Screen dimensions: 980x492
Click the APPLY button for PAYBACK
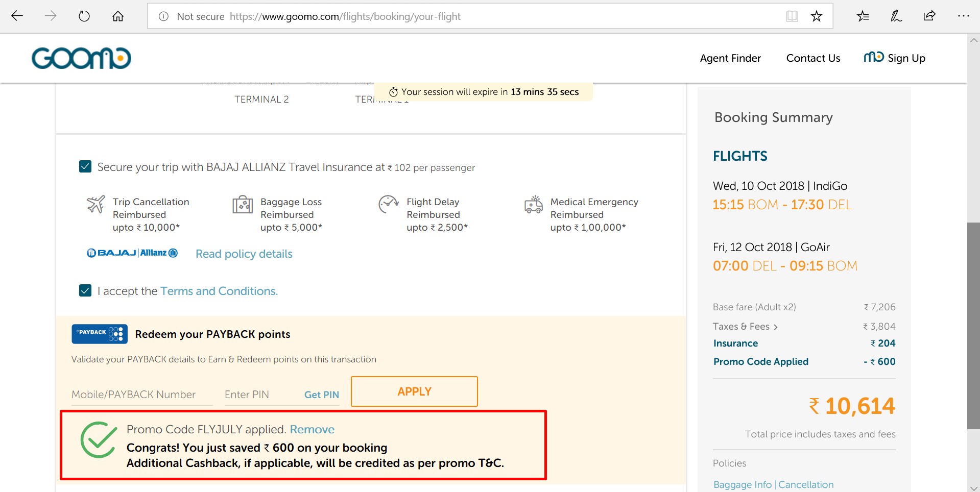414,391
